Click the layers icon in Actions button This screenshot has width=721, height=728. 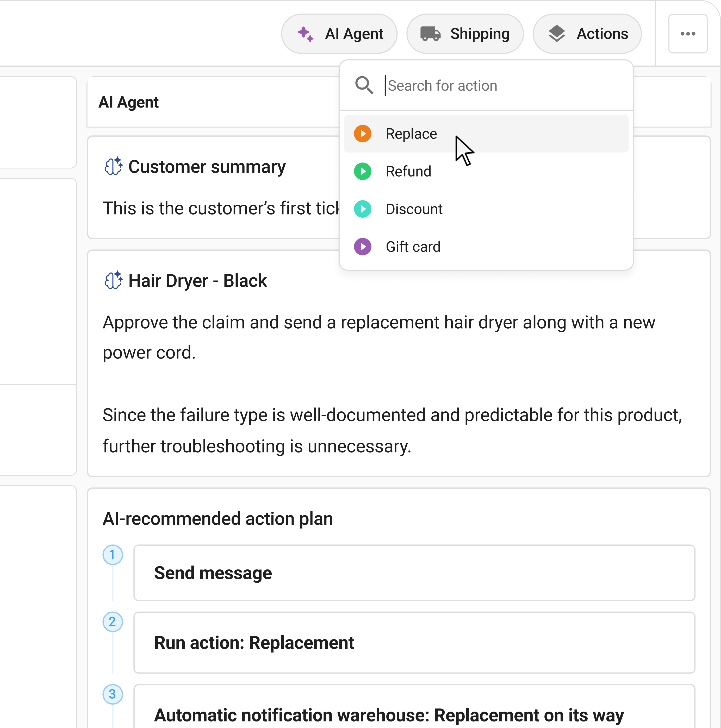click(x=556, y=34)
